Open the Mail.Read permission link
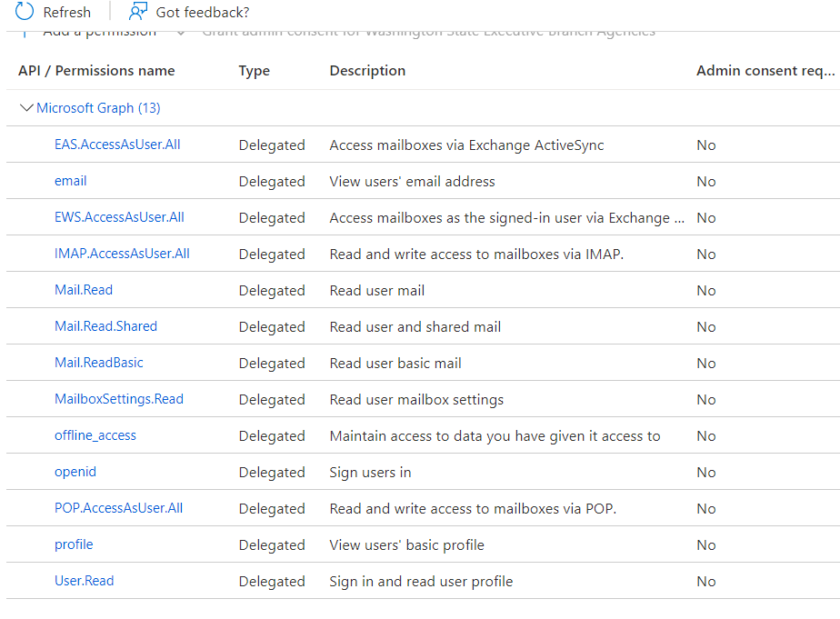The image size is (840, 619). point(84,290)
